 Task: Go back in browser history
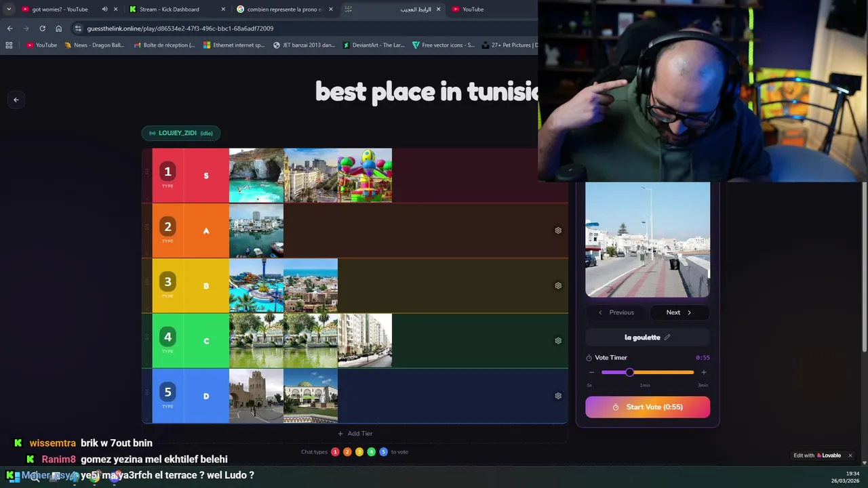(x=9, y=28)
